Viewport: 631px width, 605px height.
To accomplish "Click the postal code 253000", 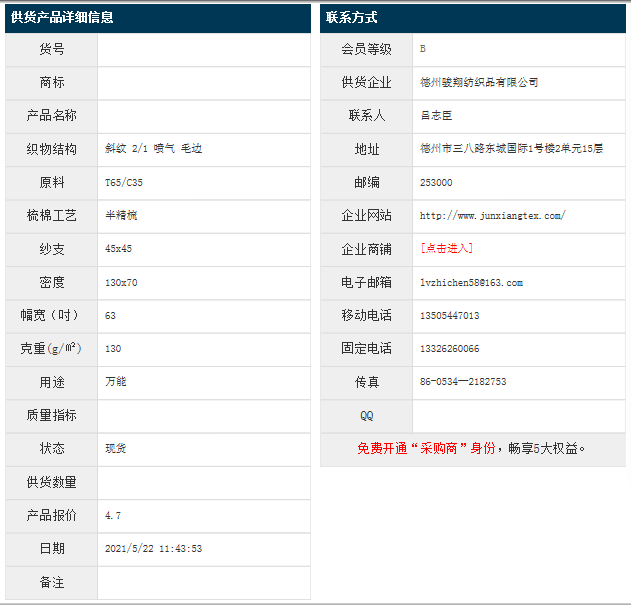I will point(436,182).
